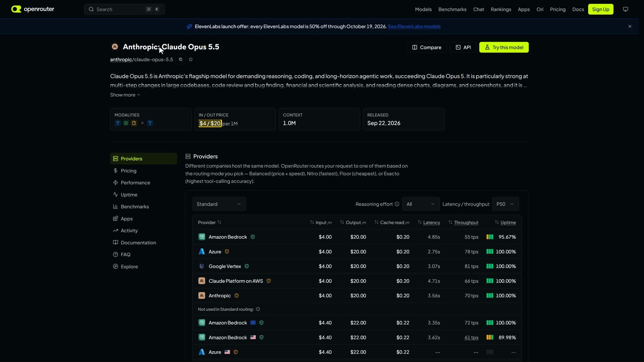Go to the Performance sidebar section
The height and width of the screenshot is (362, 644).
tap(143, 183)
